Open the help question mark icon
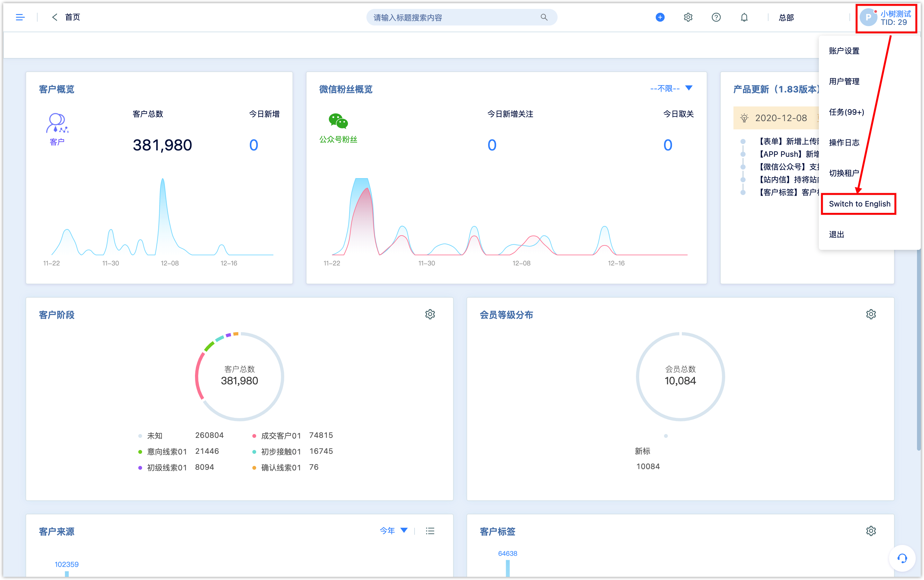The height and width of the screenshot is (580, 924). point(716,17)
